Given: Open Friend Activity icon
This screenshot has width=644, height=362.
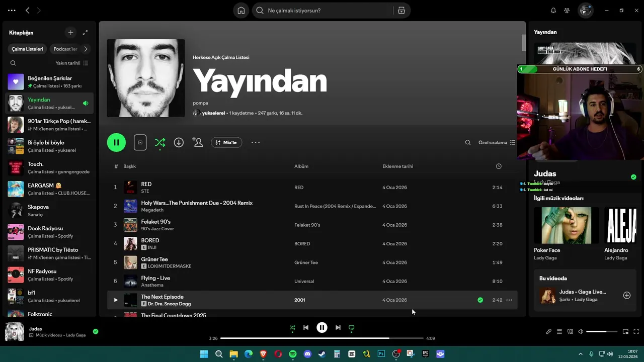Looking at the screenshot, I should click(567, 11).
